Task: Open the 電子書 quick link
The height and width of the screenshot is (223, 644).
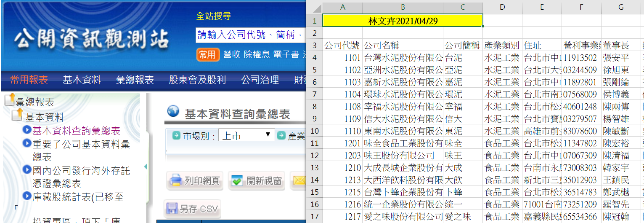Action: pyautogui.click(x=286, y=54)
